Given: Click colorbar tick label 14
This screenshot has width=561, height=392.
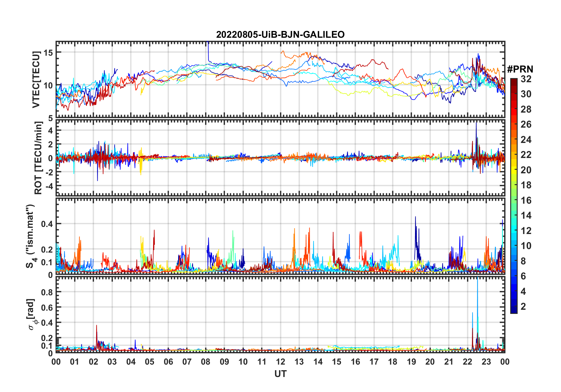Looking at the screenshot, I should tap(526, 215).
